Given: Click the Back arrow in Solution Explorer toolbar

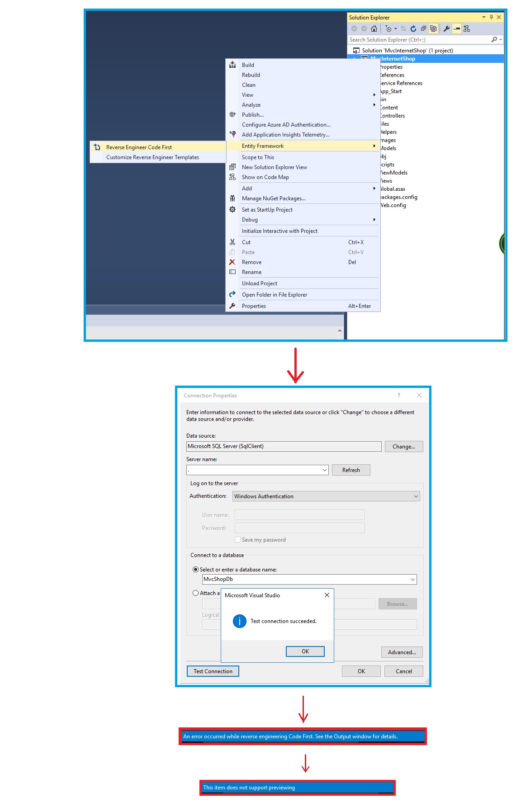Looking at the screenshot, I should 354,28.
